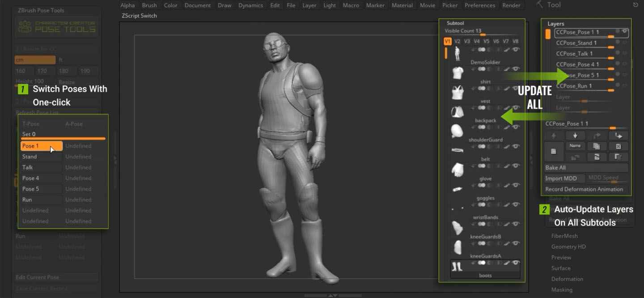Select the glove subtool icon

[457, 170]
